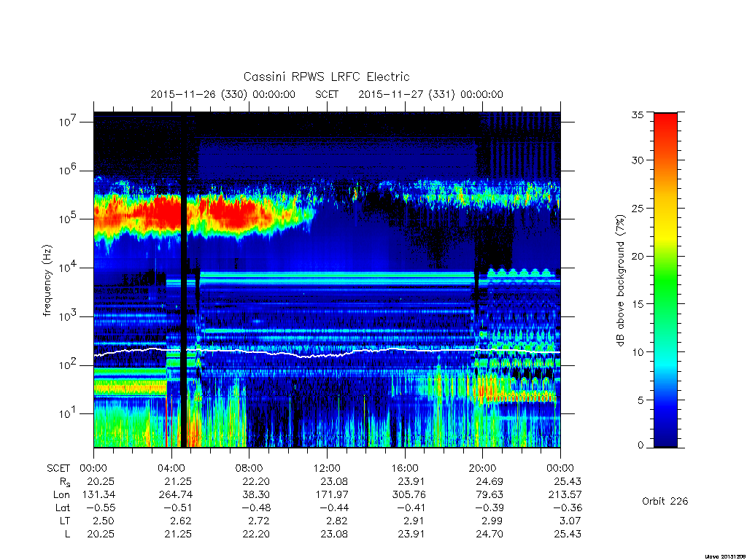Click the 35 dB colorbar label
The image size is (747, 560).
coord(638,114)
